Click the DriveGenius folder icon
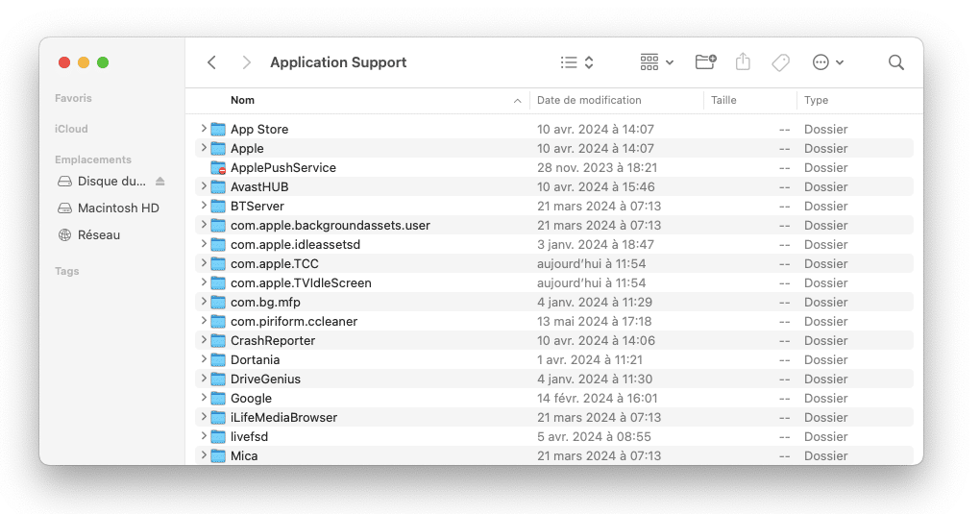Image resolution: width=980 pixels, height=514 pixels. coord(218,379)
